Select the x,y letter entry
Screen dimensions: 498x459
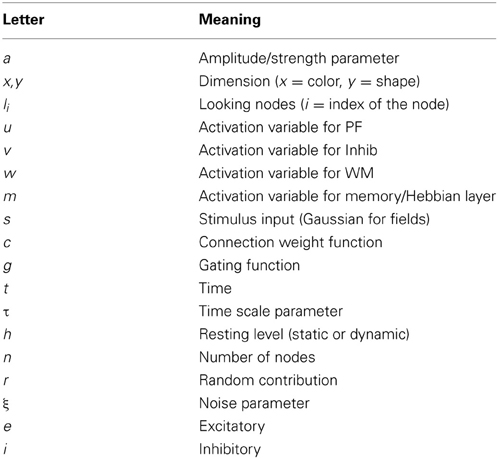[13, 82]
